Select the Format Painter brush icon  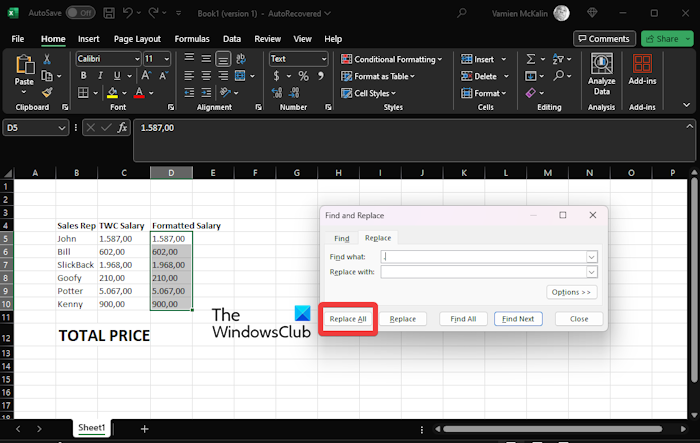pyautogui.click(x=47, y=92)
